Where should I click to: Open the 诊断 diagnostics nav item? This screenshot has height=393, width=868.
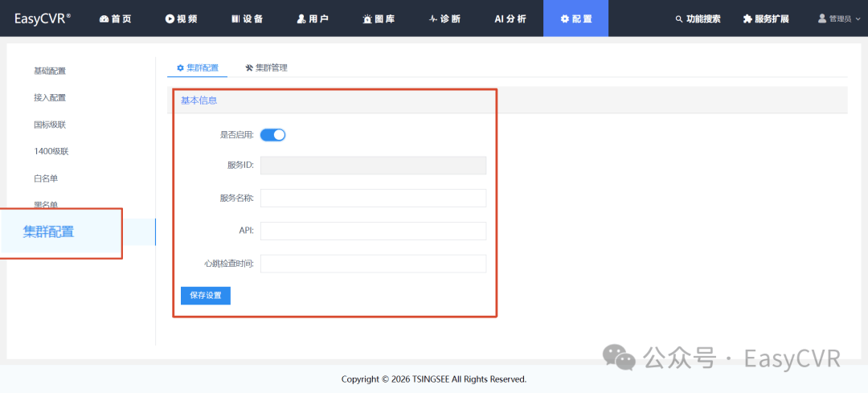click(x=444, y=18)
